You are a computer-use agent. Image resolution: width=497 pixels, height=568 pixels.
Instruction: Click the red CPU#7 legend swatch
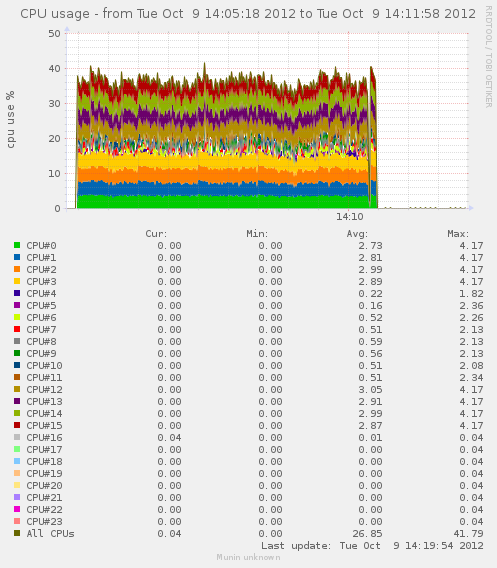[17, 329]
